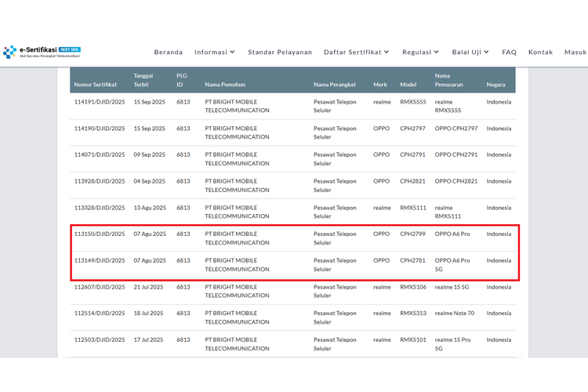Click the Merk column header
Screen dimensions: 588x392
pyautogui.click(x=380, y=85)
